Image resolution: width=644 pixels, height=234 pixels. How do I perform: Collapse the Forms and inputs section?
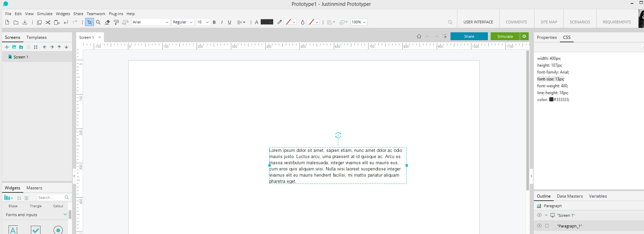[65, 214]
